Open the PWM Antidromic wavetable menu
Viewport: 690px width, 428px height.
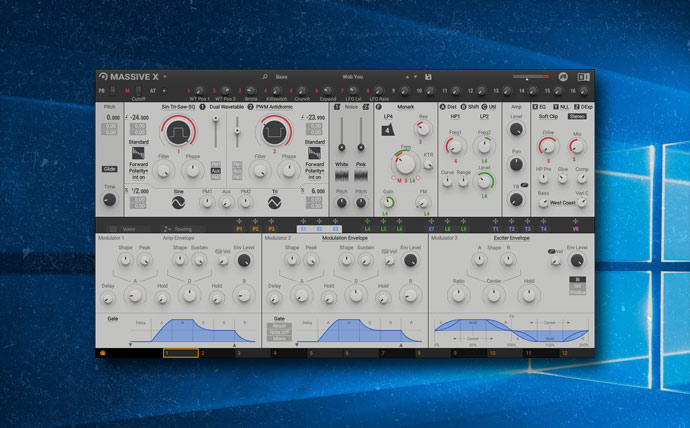click(x=274, y=107)
